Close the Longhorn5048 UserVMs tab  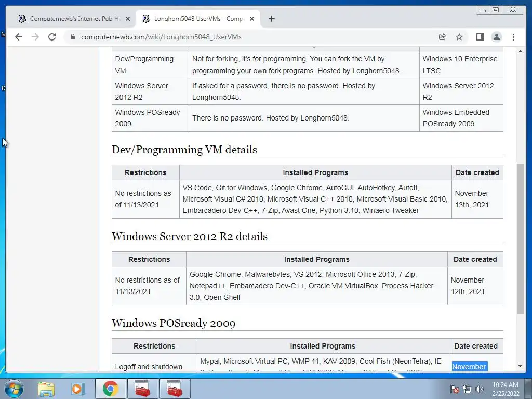tap(252, 19)
